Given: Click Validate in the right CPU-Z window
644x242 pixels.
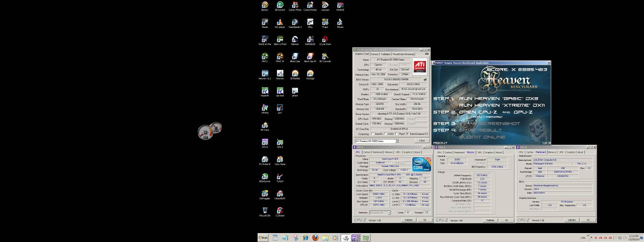Looking at the screenshot, I should click(x=572, y=220).
